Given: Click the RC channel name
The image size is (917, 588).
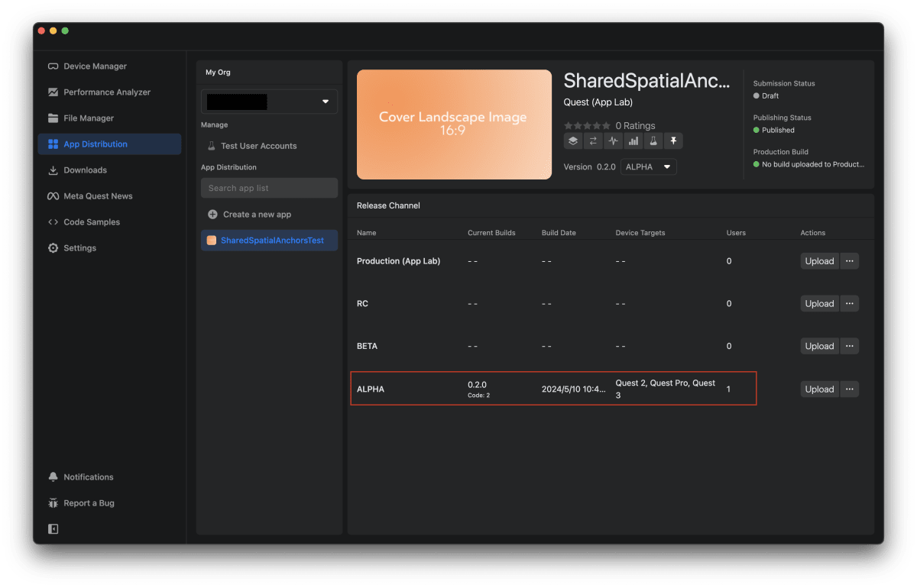Looking at the screenshot, I should [x=362, y=304].
